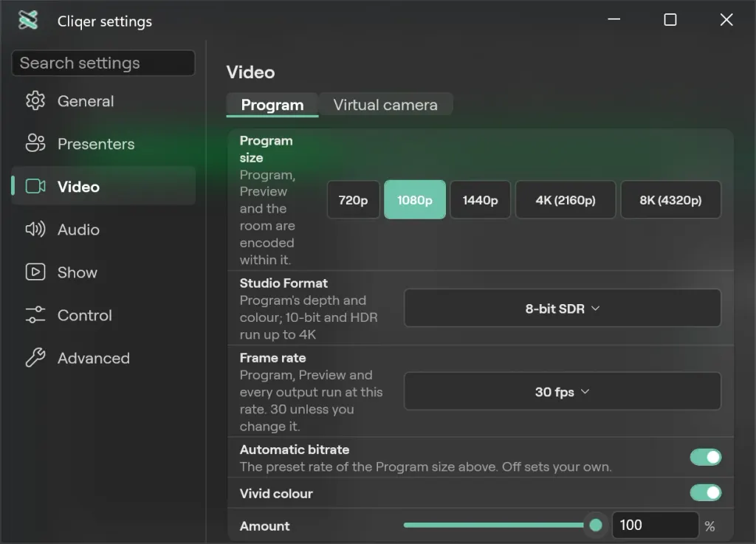This screenshot has width=756, height=544.
Task: Click the Amount slider handle
Action: click(x=596, y=526)
